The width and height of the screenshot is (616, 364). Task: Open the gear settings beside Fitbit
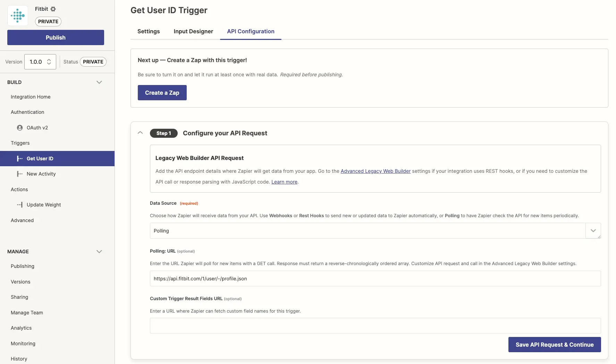point(53,9)
